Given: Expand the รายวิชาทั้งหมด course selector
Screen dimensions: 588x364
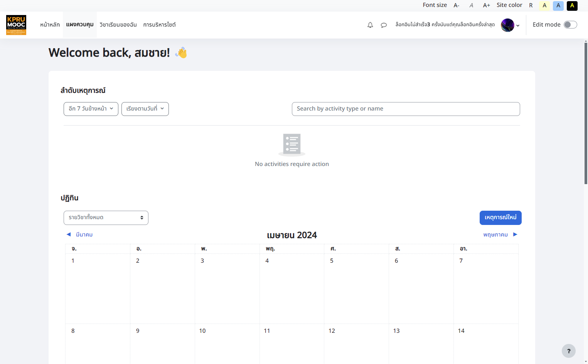Looking at the screenshot, I should tap(106, 218).
